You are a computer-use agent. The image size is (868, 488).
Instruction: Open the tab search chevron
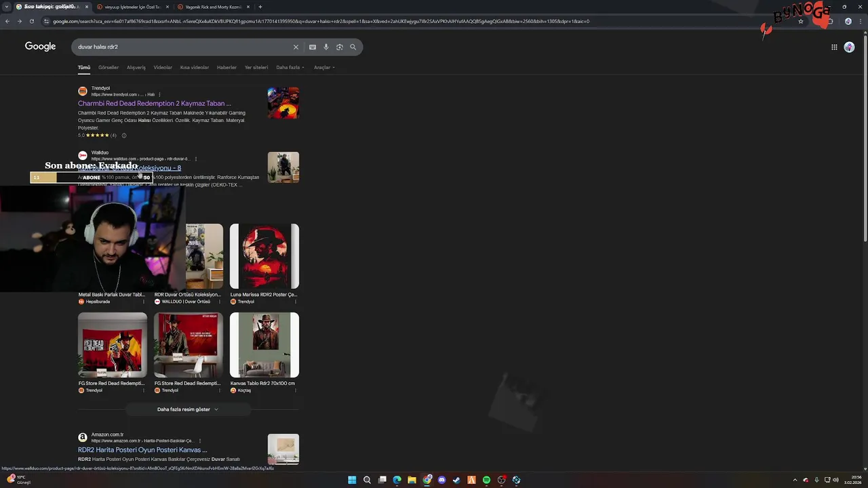(7, 7)
